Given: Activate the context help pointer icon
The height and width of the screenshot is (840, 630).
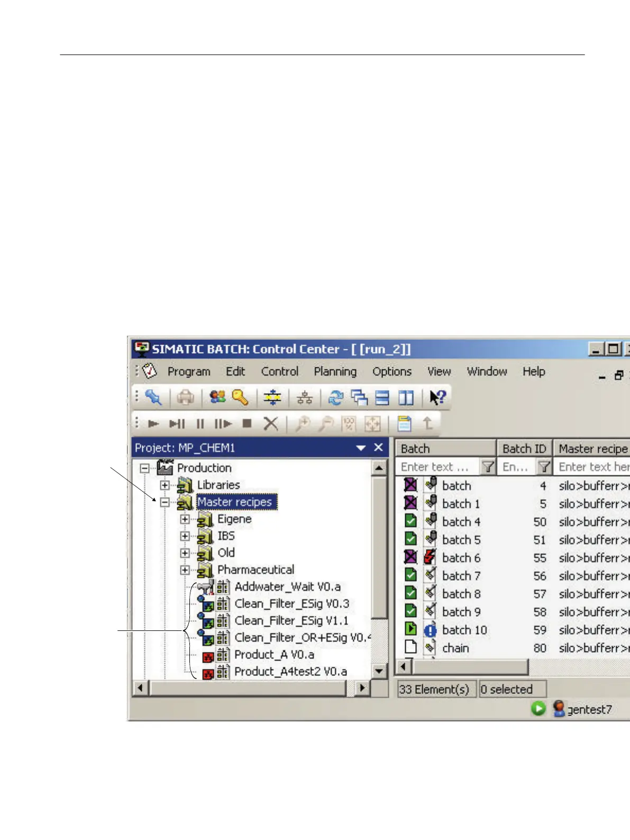Looking at the screenshot, I should pos(438,397).
